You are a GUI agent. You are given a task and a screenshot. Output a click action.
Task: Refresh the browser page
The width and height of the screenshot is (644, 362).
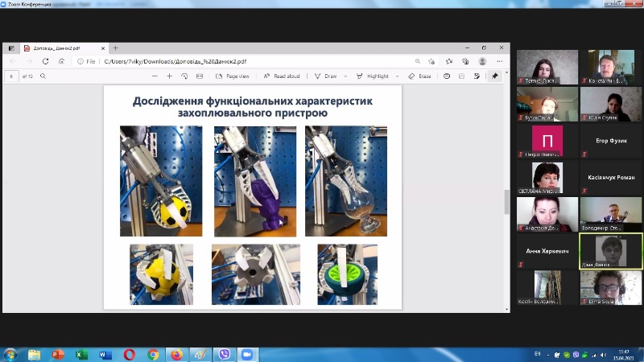(46, 61)
